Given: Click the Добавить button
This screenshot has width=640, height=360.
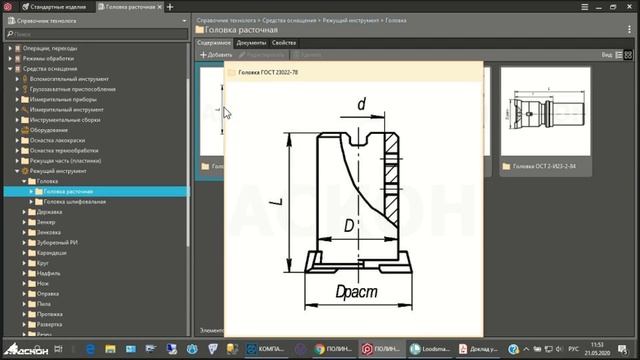Looking at the screenshot, I should click(x=216, y=55).
